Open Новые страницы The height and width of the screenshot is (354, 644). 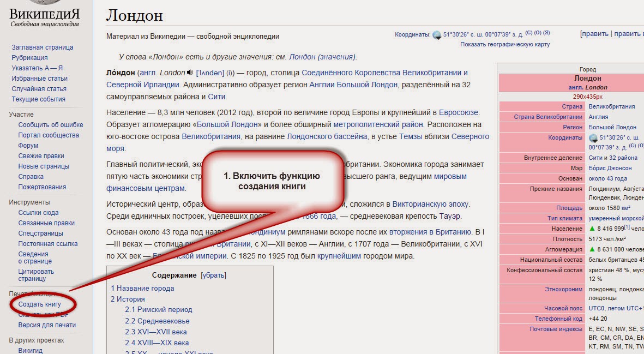(x=44, y=166)
